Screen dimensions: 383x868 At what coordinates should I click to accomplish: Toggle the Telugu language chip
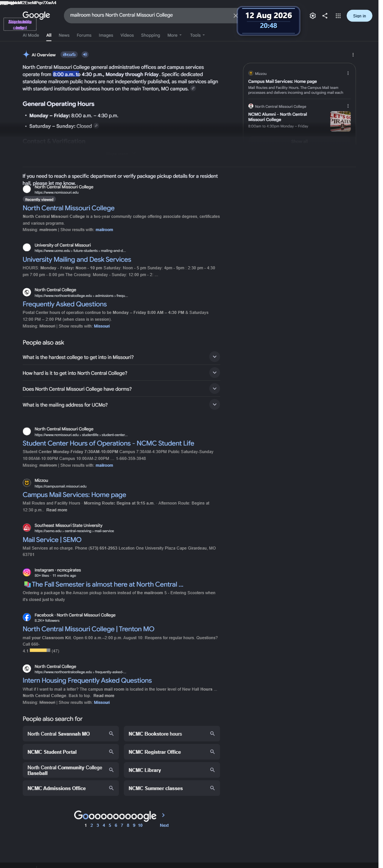tap(69, 54)
